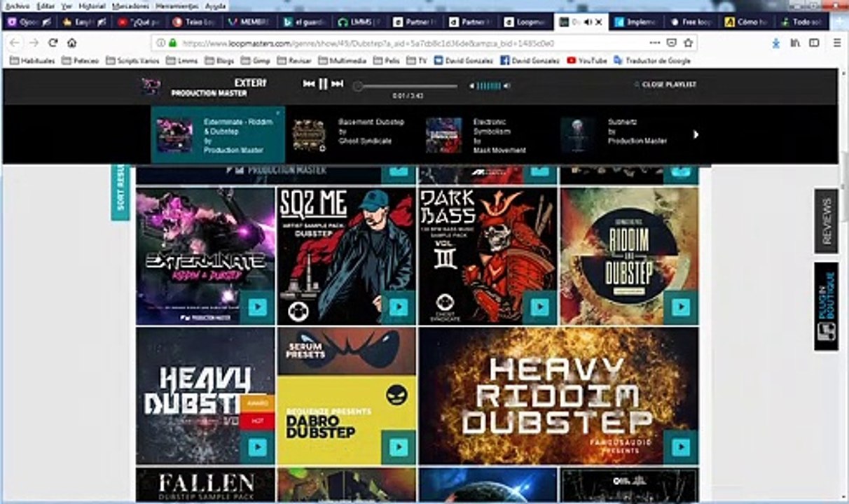The height and width of the screenshot is (504, 849).
Task: Open the SQZ ME artist sample pack cover
Action: coord(346,255)
